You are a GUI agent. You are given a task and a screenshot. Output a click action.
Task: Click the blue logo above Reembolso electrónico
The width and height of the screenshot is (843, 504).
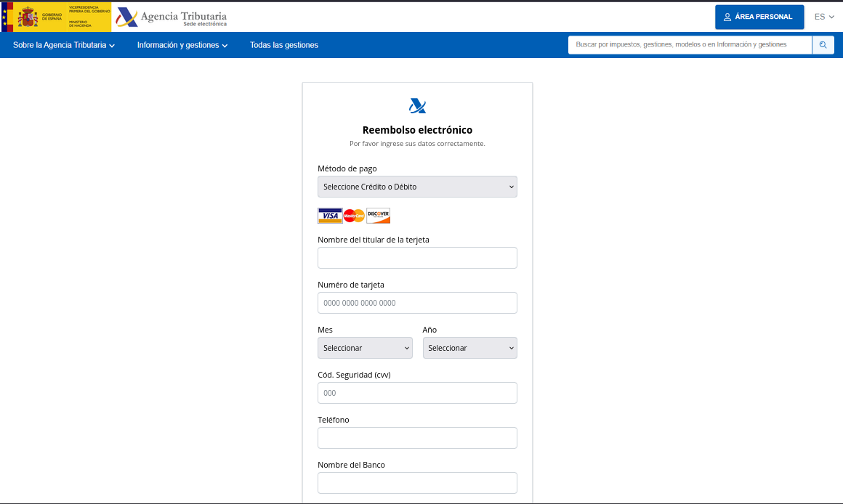[417, 106]
